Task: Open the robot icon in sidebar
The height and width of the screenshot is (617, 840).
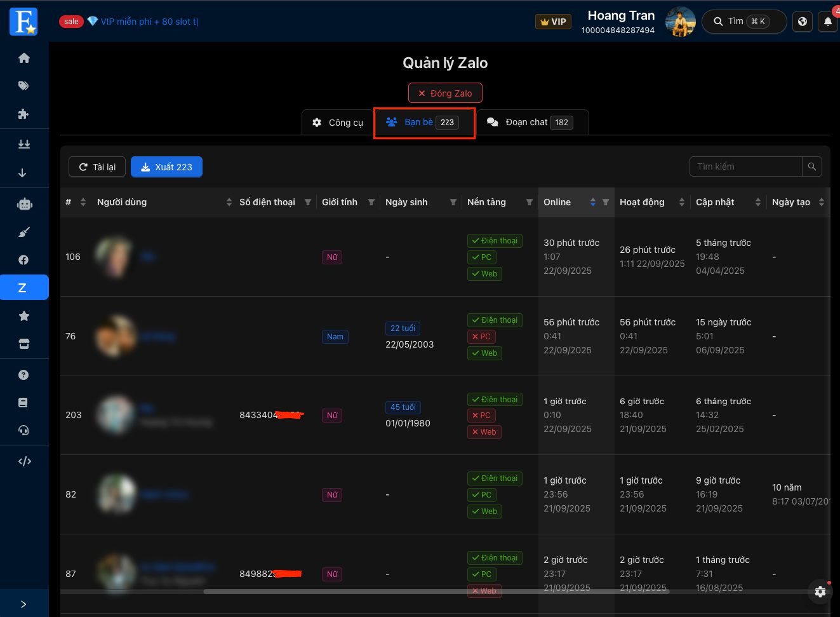Action: (x=24, y=204)
